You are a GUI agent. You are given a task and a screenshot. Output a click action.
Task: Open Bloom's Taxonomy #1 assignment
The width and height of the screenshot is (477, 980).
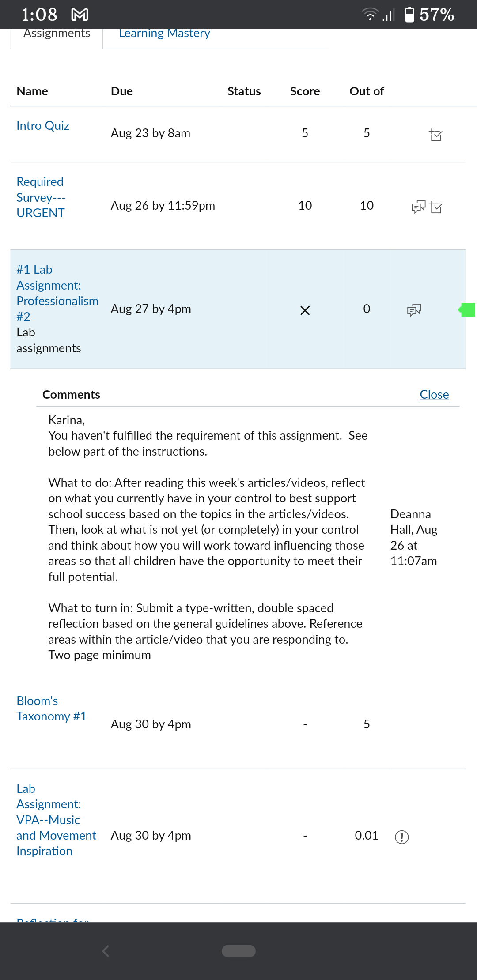[x=51, y=709]
